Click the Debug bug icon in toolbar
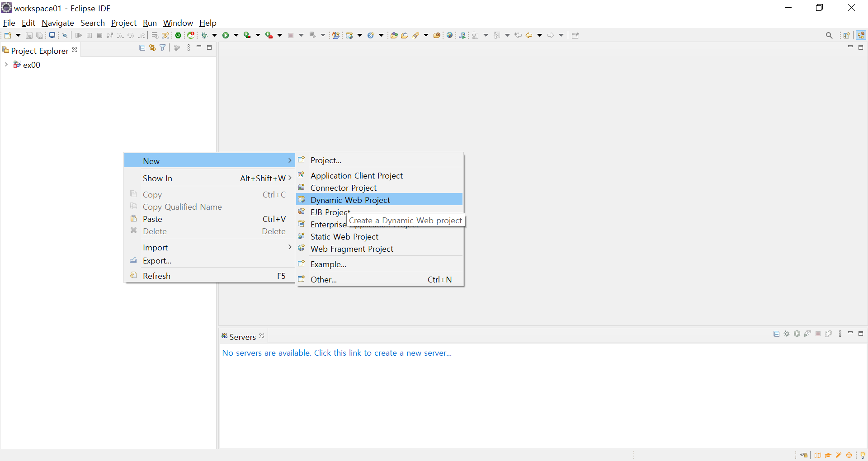Screen dimensions: 868x461 [x=204, y=35]
